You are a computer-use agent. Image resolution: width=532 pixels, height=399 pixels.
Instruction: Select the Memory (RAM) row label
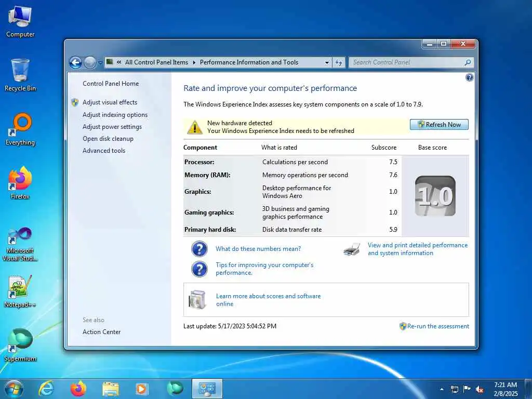207,175
